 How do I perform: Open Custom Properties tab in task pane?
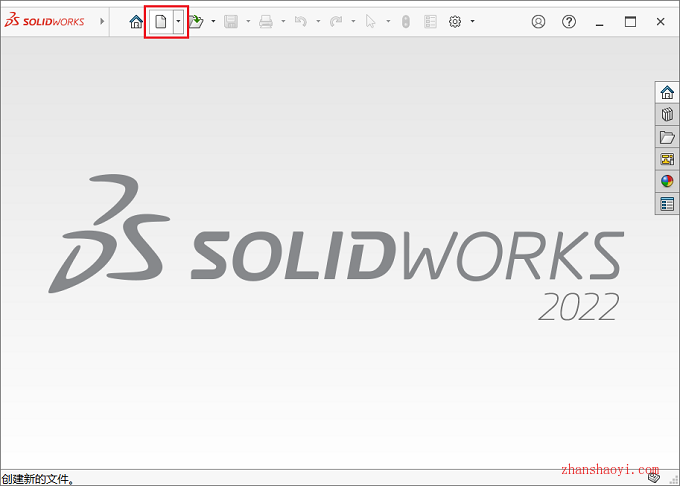click(667, 203)
